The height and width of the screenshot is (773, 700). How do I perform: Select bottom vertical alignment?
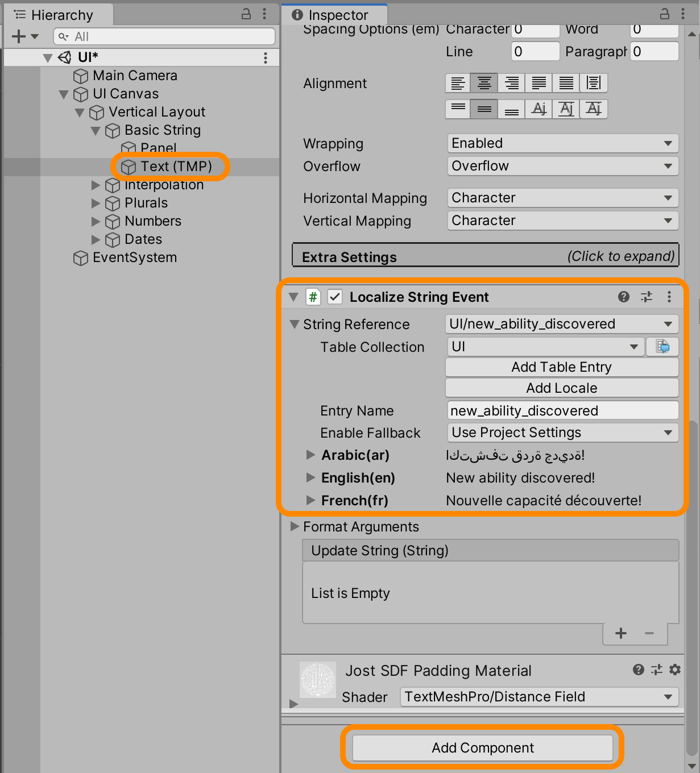pos(510,109)
